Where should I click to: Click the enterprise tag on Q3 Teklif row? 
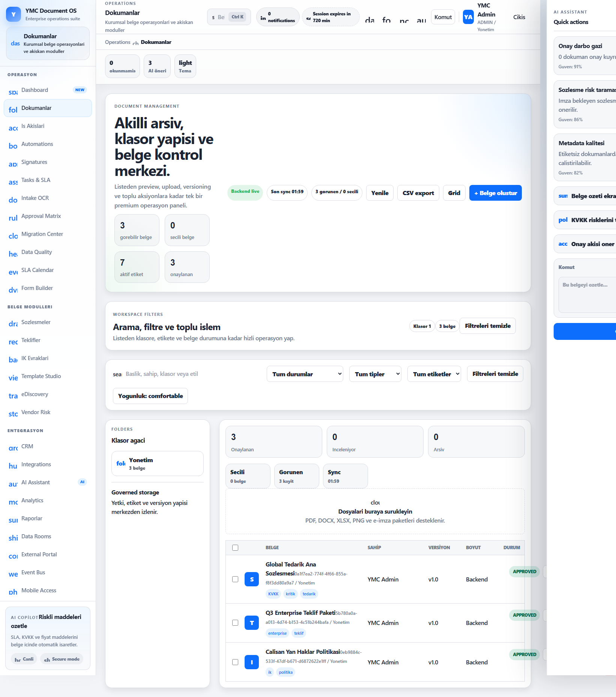tap(278, 633)
